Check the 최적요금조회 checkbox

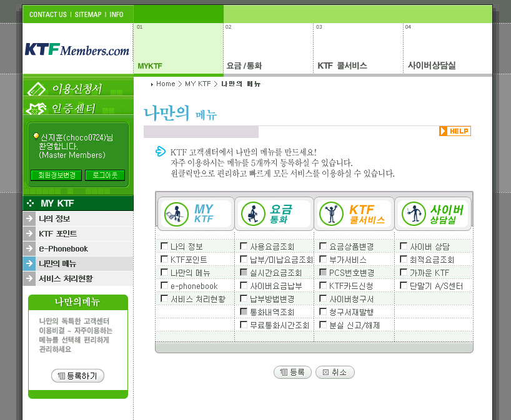[404, 259]
